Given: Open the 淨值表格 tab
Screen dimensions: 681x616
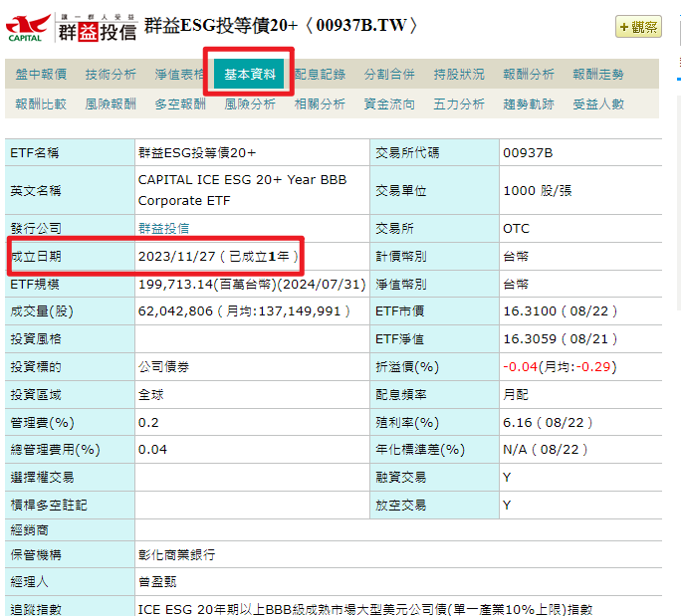Looking at the screenshot, I should click(180, 75).
